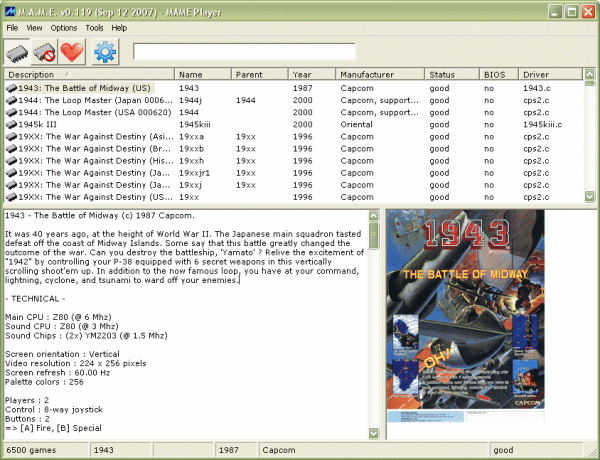Show available ROMs chip icon
600x460 pixels.
[x=17, y=52]
